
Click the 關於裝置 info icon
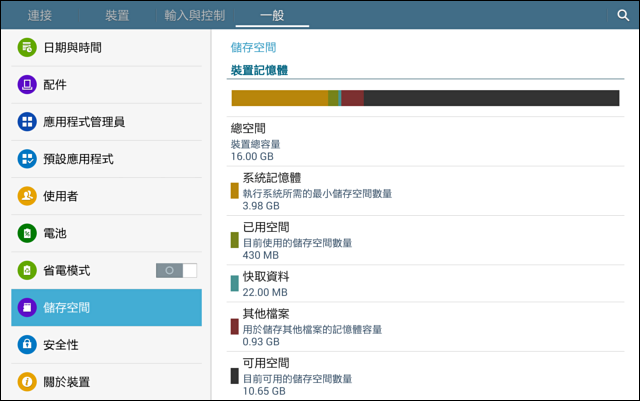[x=27, y=382]
